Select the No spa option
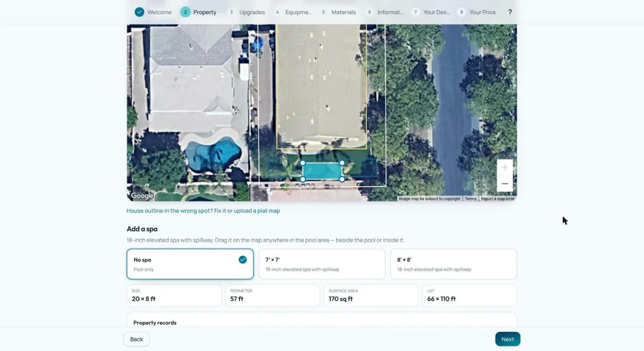Image resolution: width=644 pixels, height=351 pixels. 190,264
